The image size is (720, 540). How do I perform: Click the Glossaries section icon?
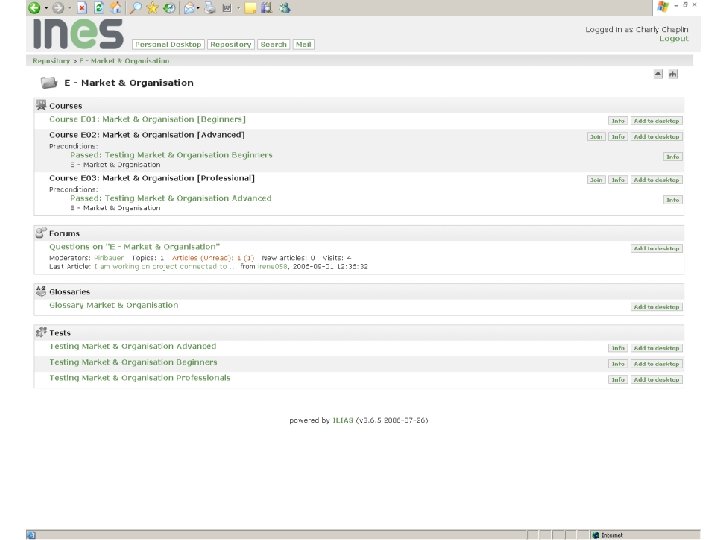click(41, 291)
